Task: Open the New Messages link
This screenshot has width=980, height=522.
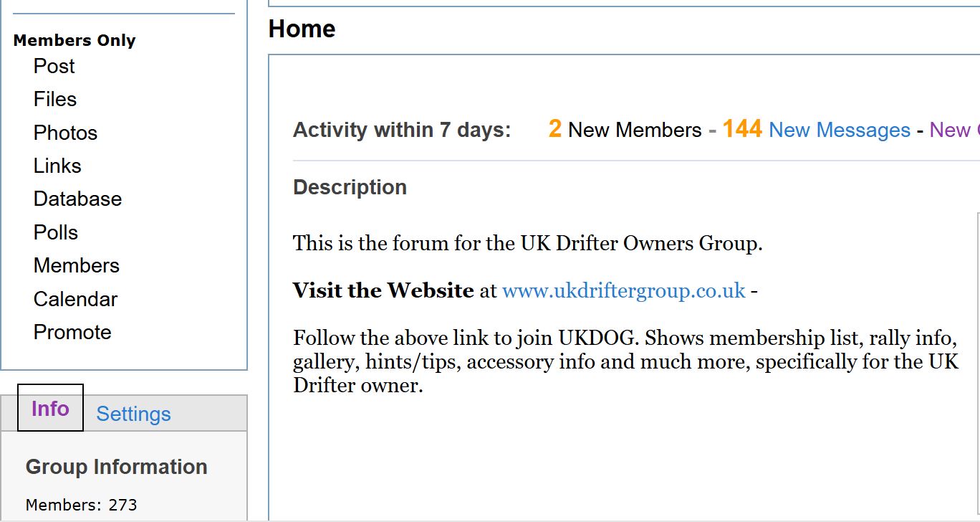Action: click(839, 130)
